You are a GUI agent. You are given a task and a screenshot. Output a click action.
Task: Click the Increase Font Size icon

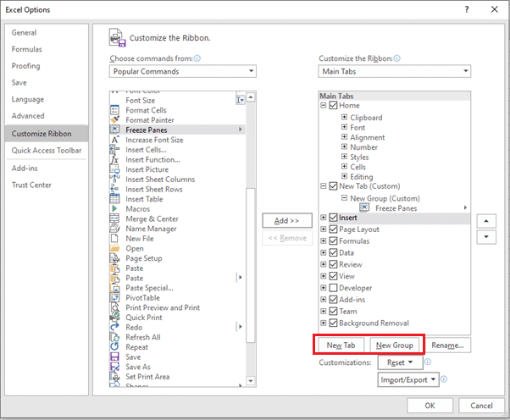tap(114, 140)
